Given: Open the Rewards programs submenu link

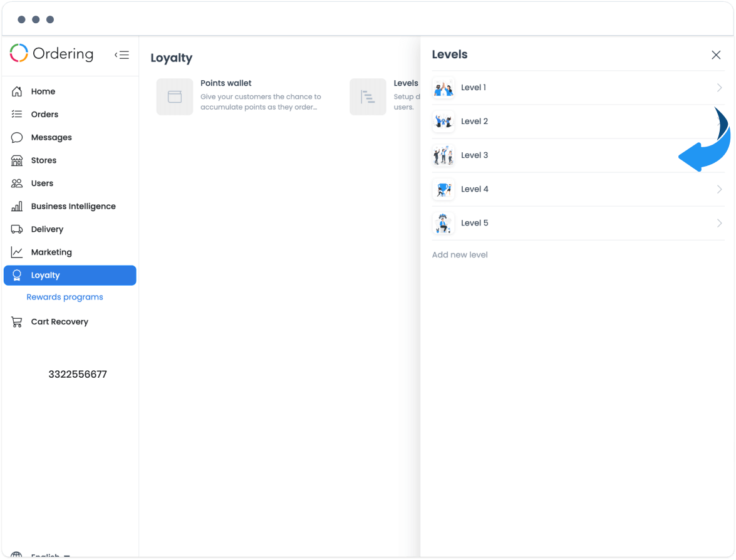Looking at the screenshot, I should coord(65,297).
